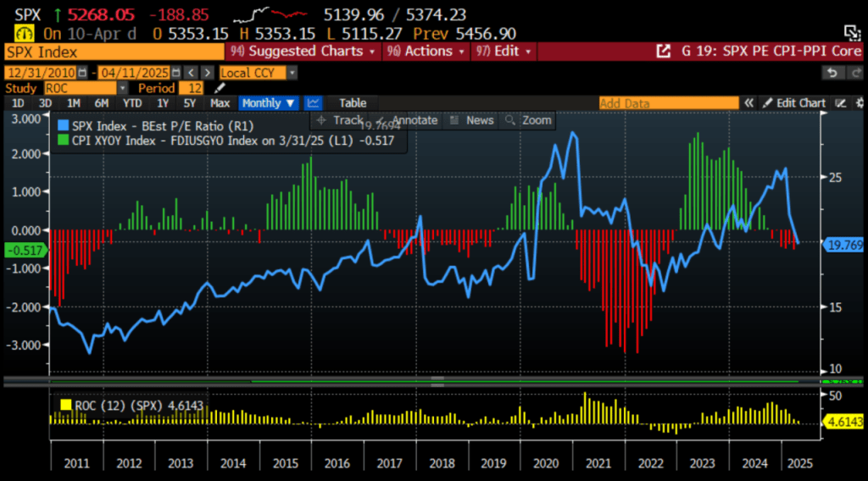Toggle Zoom mode on the chart
The height and width of the screenshot is (481, 868).
tap(528, 120)
